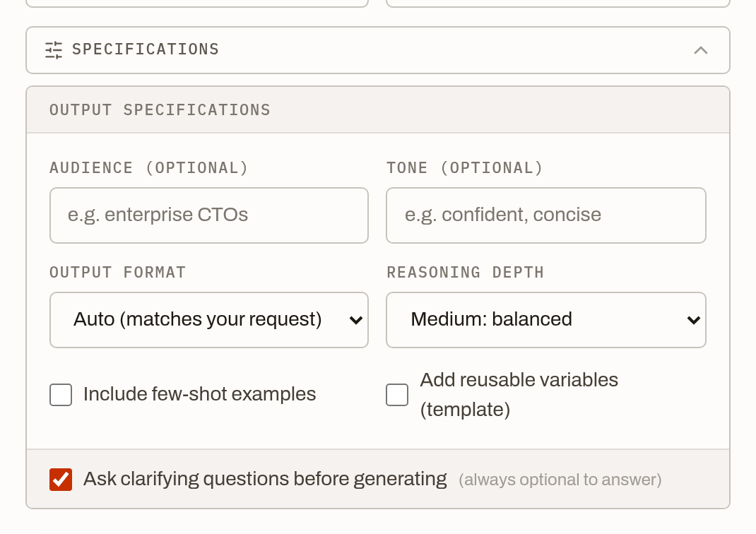
Task: Click the 'Add reusable variables (template)' label
Action: click(x=519, y=395)
